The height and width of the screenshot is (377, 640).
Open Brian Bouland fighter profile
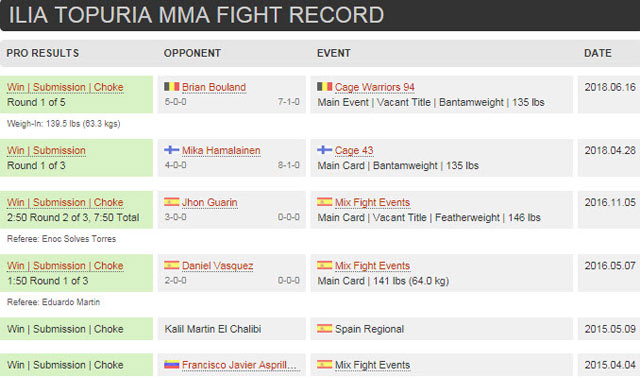214,87
